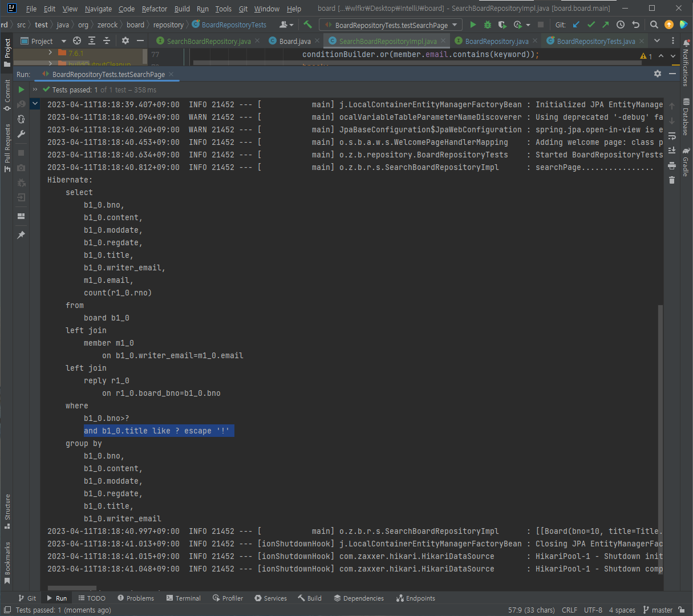
Task: Open the Profile run options dropdown arrow
Action: (528, 25)
